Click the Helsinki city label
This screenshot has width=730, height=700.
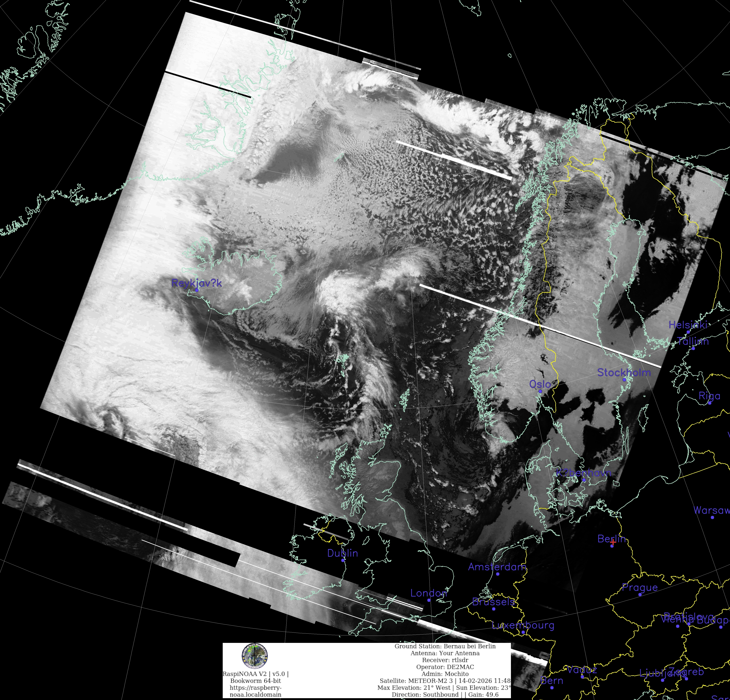click(x=688, y=325)
